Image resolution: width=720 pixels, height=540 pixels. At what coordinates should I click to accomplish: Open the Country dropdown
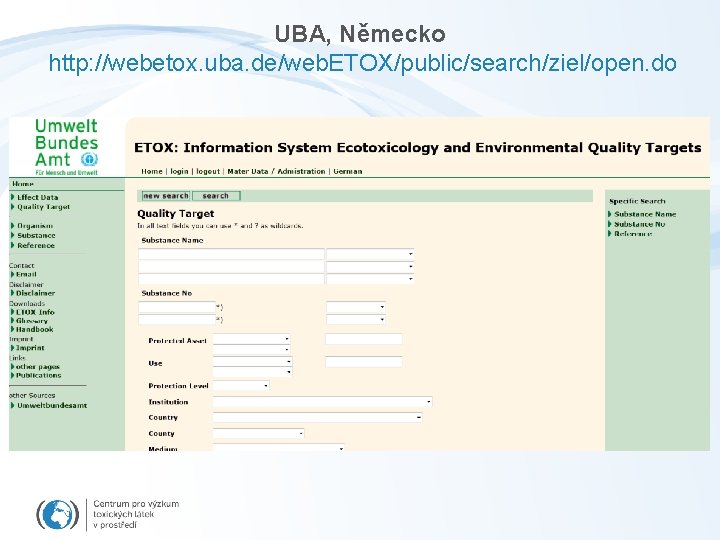[x=317, y=417]
